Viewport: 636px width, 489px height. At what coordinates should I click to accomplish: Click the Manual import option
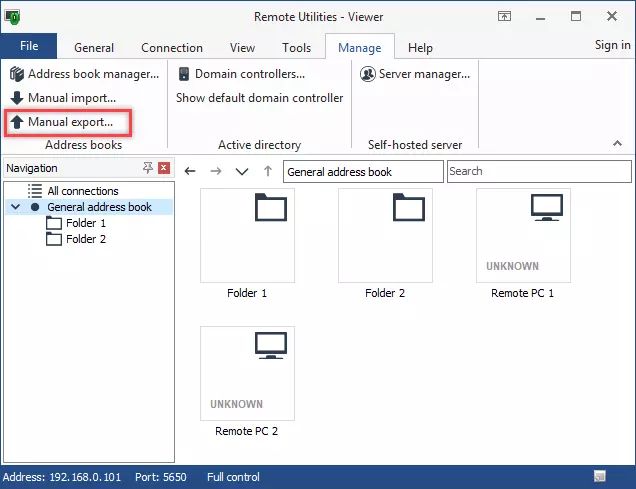[63, 98]
